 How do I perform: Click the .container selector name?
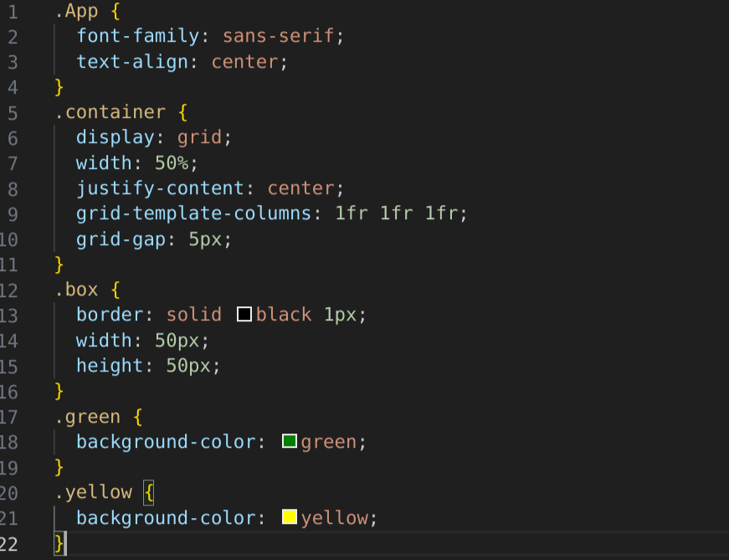110,112
